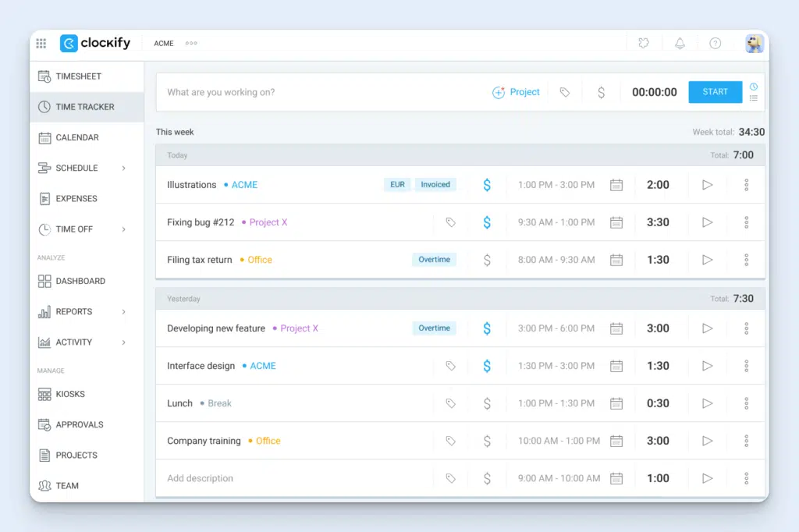Open the apps grid menu icon
The height and width of the screenshot is (532, 799).
[41, 44]
